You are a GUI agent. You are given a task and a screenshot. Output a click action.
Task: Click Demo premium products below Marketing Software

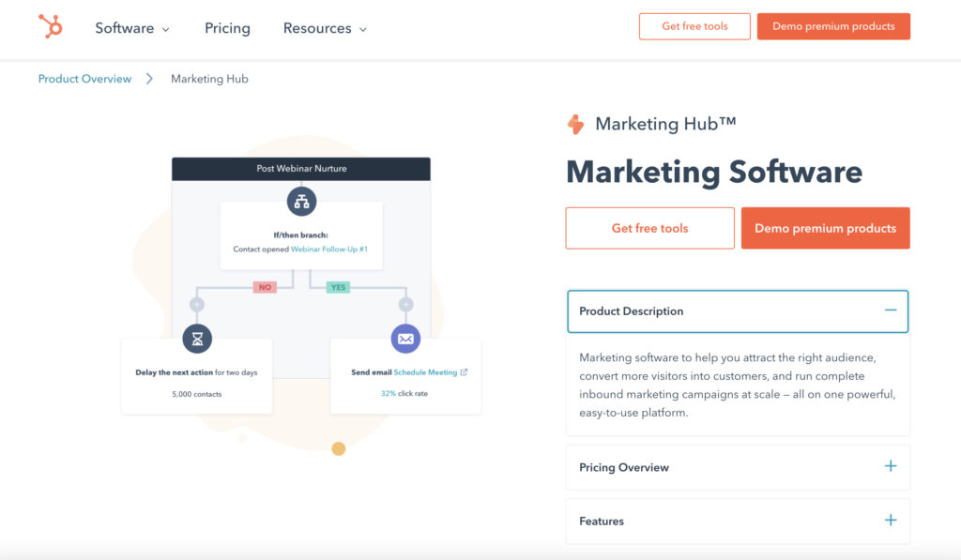pos(826,228)
